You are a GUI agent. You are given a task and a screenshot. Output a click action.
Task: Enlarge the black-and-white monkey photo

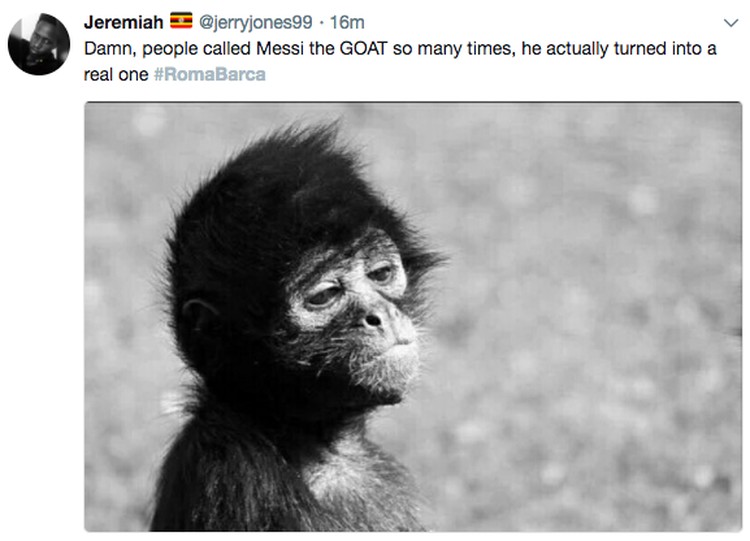(x=413, y=316)
